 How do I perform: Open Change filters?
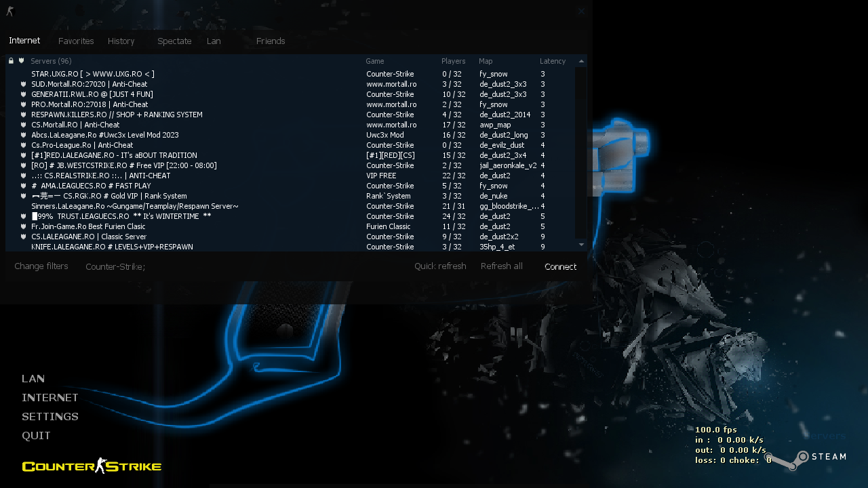tap(41, 266)
